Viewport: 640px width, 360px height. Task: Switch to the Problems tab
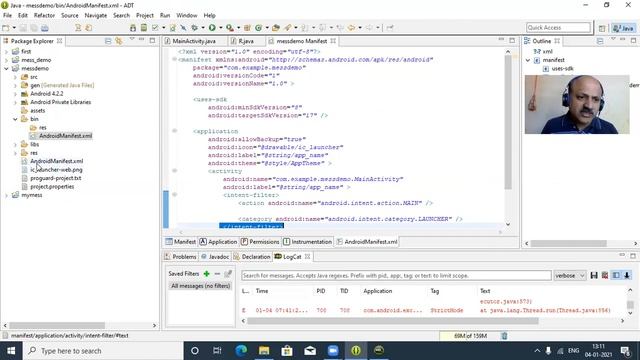click(x=180, y=256)
